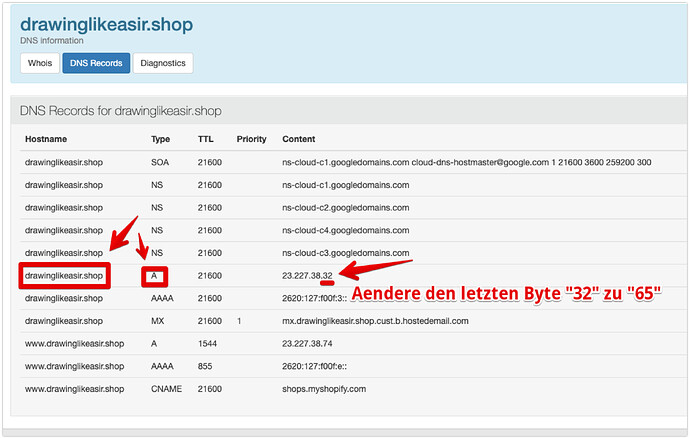Click the Priority column header
Screen dimensions: 690x438
(x=251, y=139)
